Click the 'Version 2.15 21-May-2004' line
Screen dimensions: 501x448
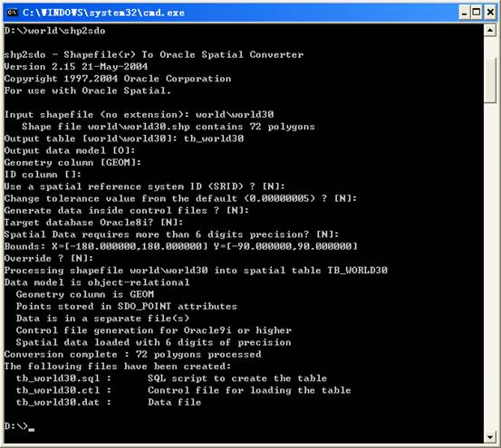click(x=76, y=67)
